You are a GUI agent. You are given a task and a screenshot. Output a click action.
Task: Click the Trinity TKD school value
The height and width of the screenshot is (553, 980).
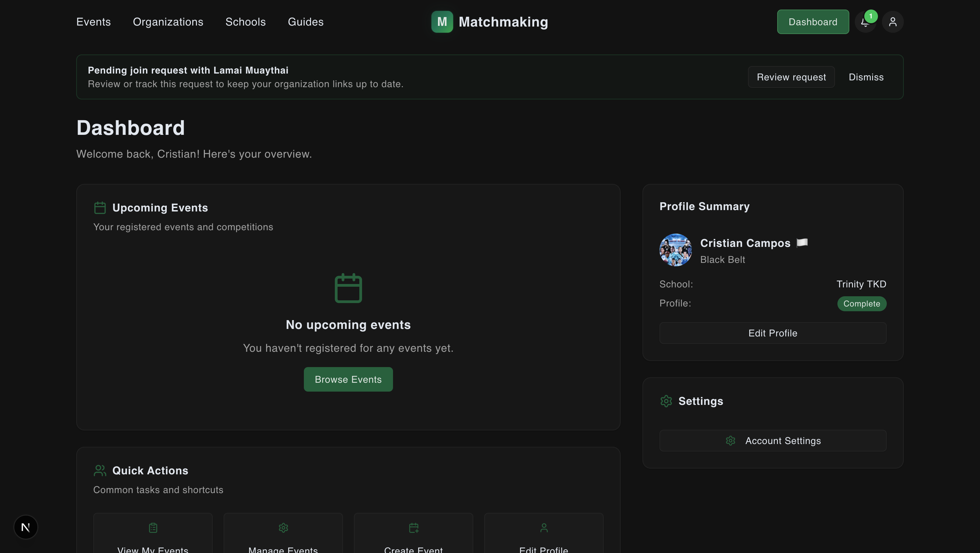(861, 284)
